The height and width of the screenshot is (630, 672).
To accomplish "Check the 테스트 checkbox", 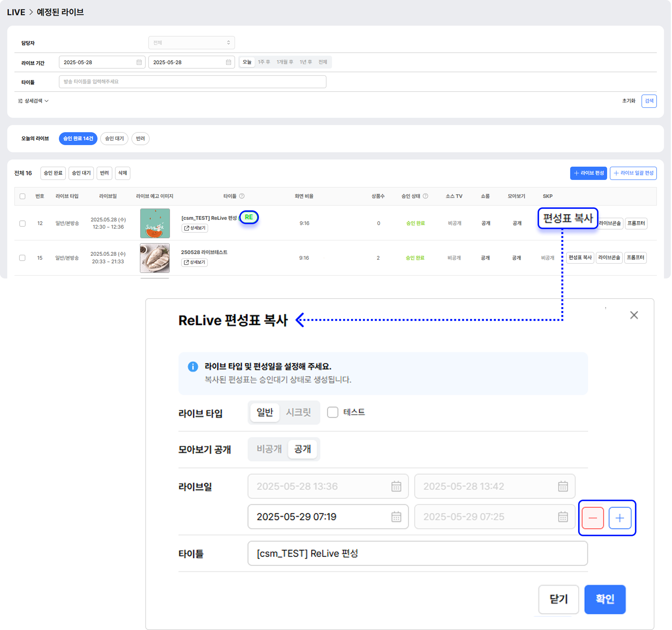I will (333, 412).
